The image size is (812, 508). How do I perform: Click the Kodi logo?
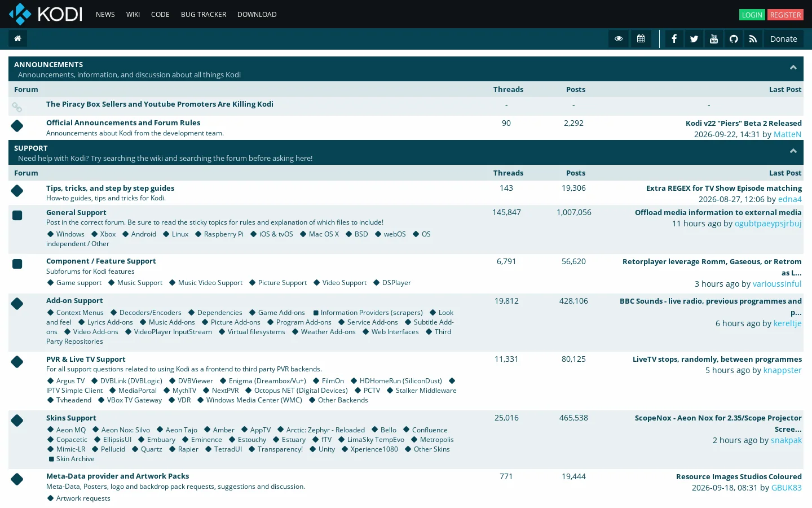click(46, 14)
